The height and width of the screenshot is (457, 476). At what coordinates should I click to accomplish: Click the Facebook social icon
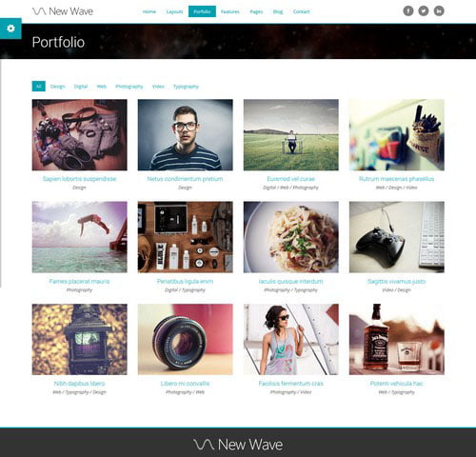408,11
